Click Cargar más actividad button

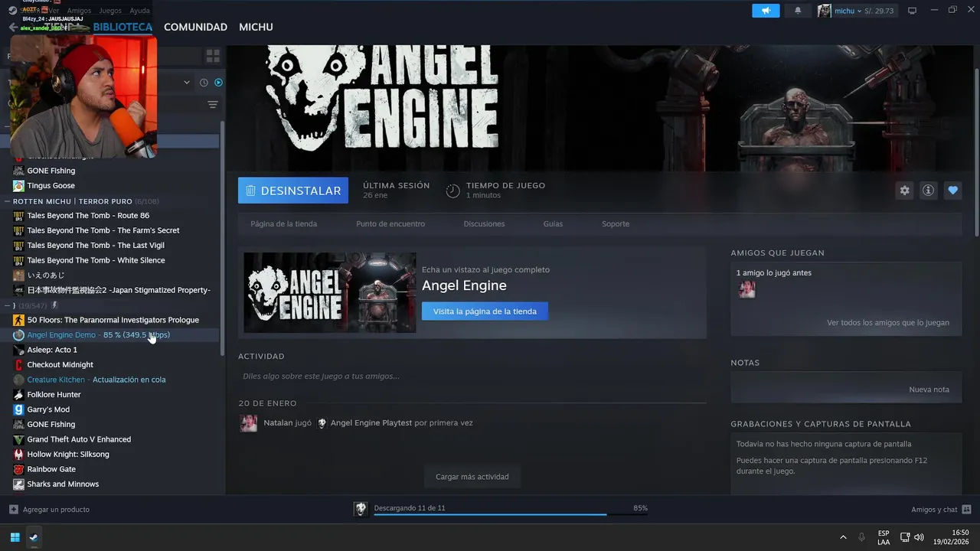click(472, 477)
